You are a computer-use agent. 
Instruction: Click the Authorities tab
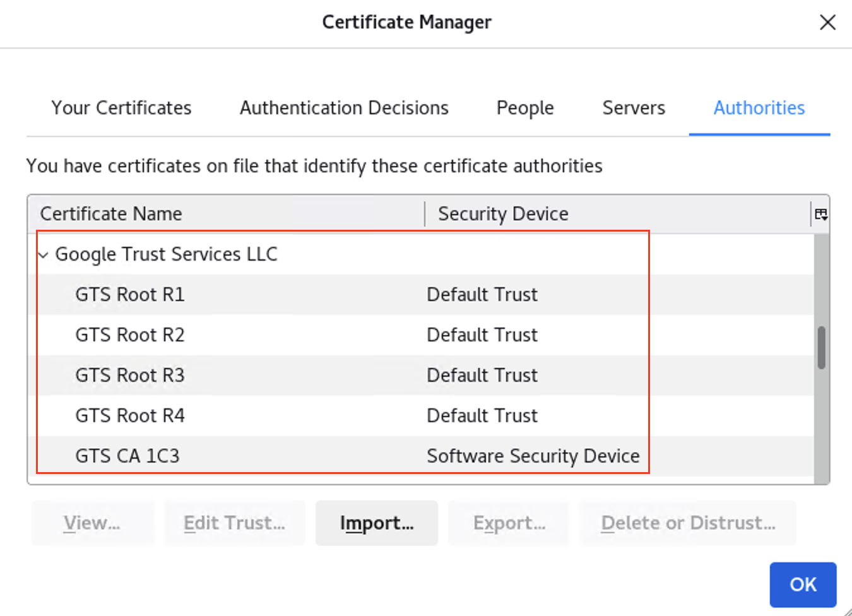pyautogui.click(x=759, y=108)
